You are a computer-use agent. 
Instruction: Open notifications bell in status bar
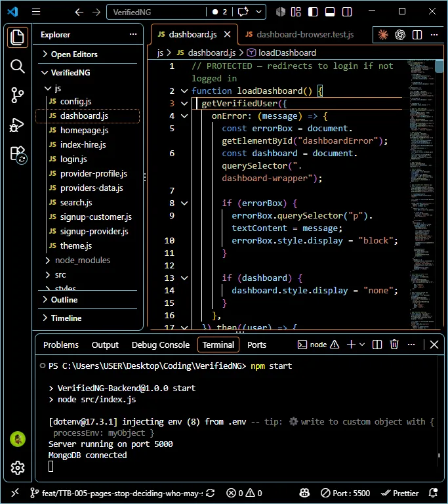433,493
